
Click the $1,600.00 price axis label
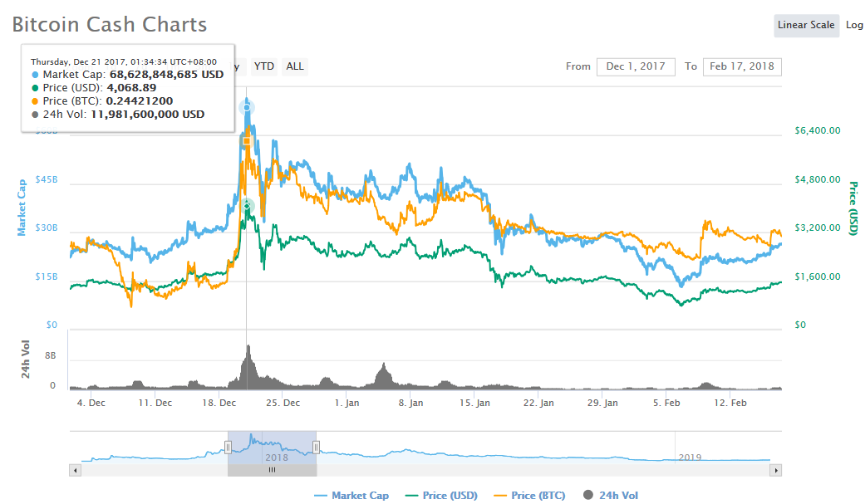click(x=818, y=276)
